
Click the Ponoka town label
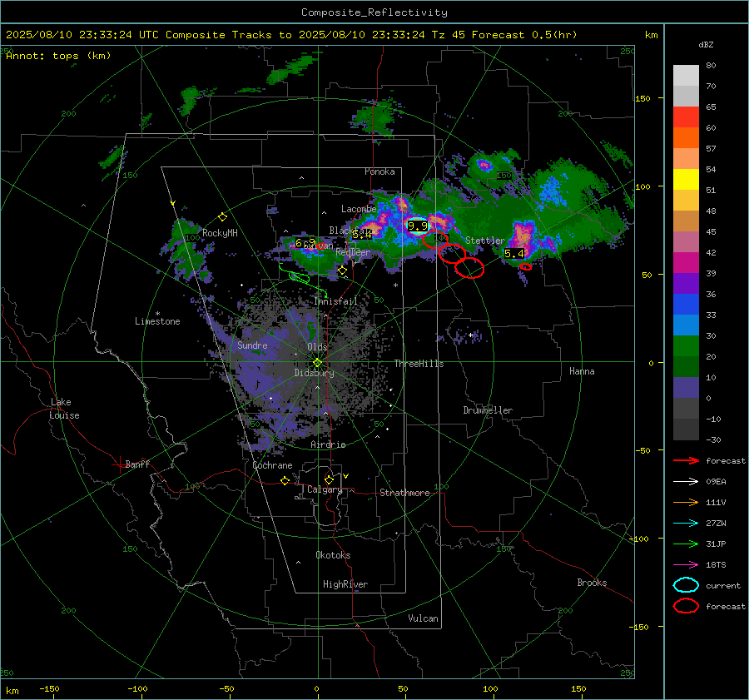pos(379,171)
